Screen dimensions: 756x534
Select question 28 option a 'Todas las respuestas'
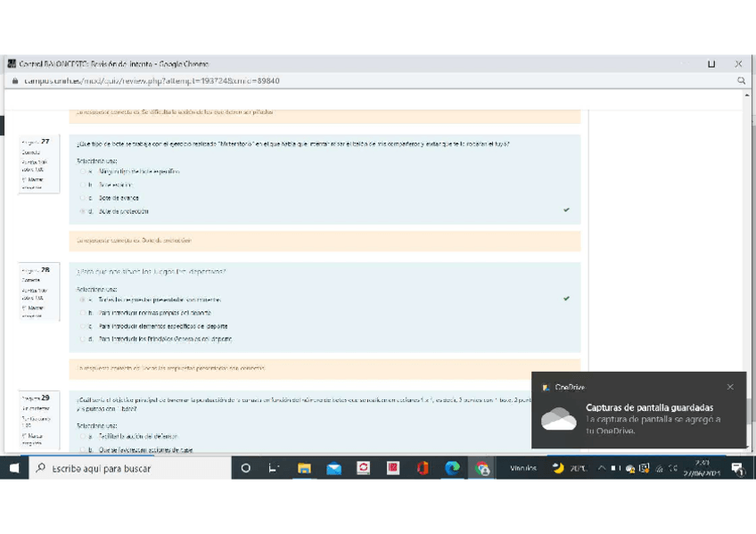tap(83, 300)
